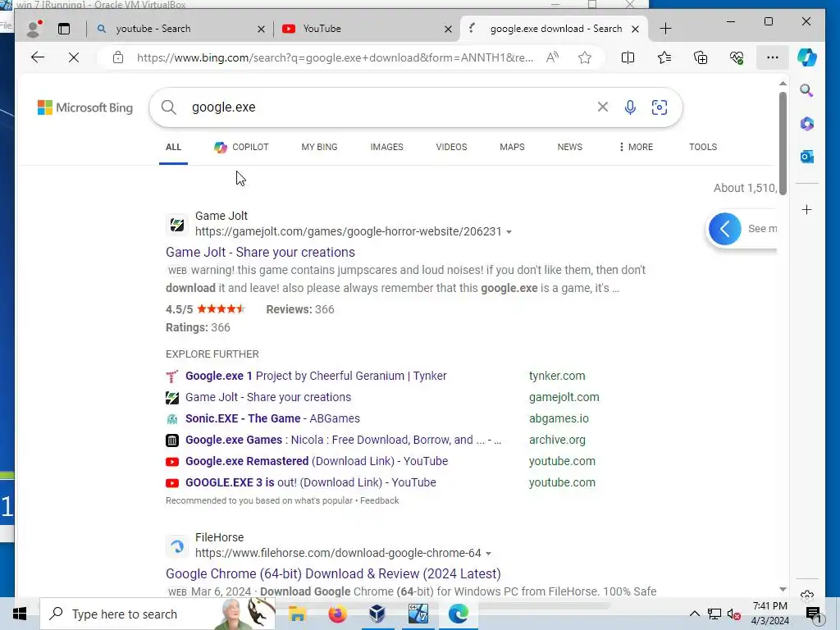Click the browser address bar URL
The height and width of the screenshot is (630, 840).
[335, 57]
